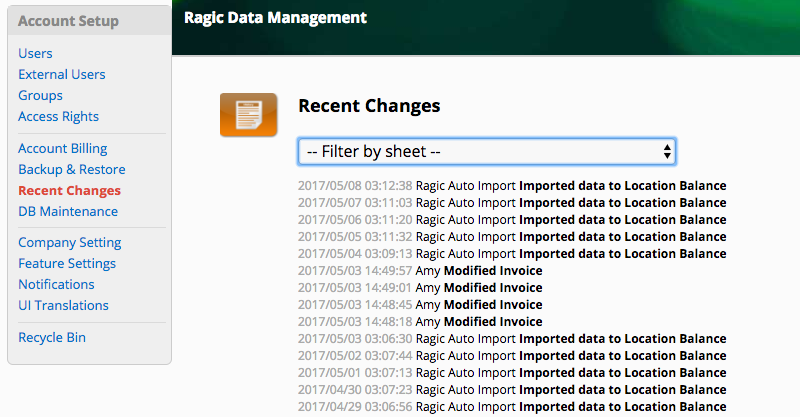Go to External Users
Screen dimensions: 800x417
tap(62, 74)
